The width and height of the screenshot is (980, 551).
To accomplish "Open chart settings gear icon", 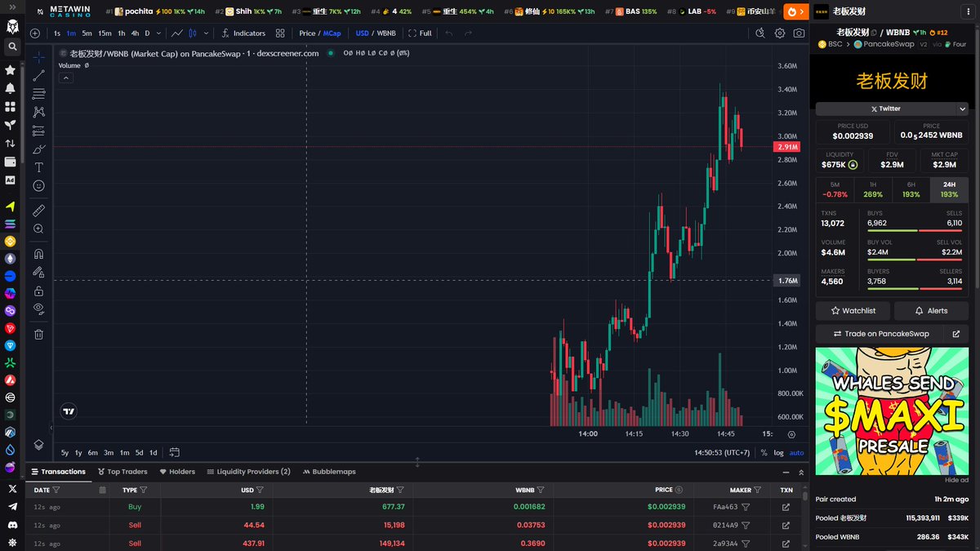I will [780, 33].
